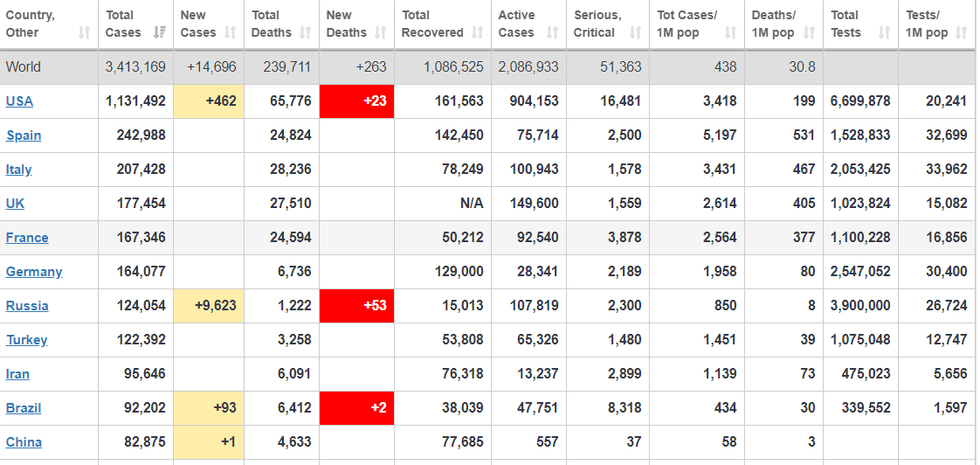Image resolution: width=980 pixels, height=465 pixels.
Task: Click France total cases 167,346
Action: (x=141, y=237)
